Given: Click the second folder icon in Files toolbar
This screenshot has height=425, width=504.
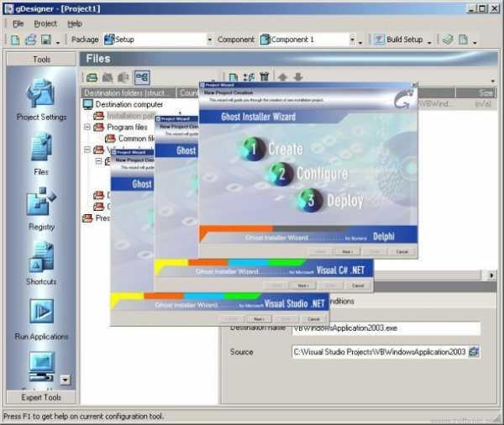Looking at the screenshot, I should (108, 77).
